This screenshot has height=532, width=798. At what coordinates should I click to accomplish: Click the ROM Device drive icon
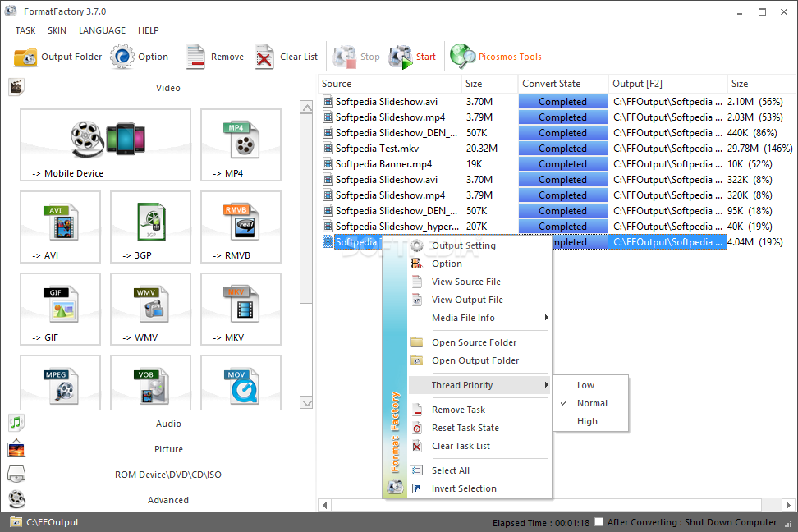pos(16,474)
